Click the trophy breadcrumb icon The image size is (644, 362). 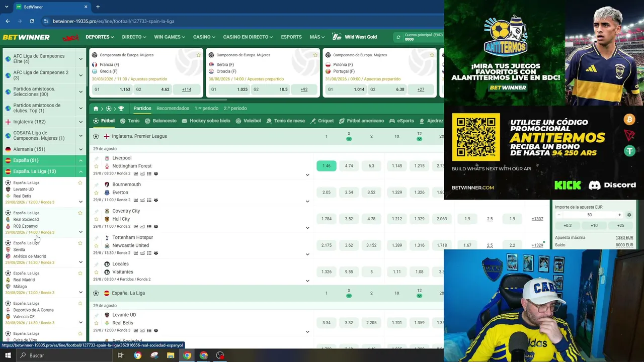(121, 109)
